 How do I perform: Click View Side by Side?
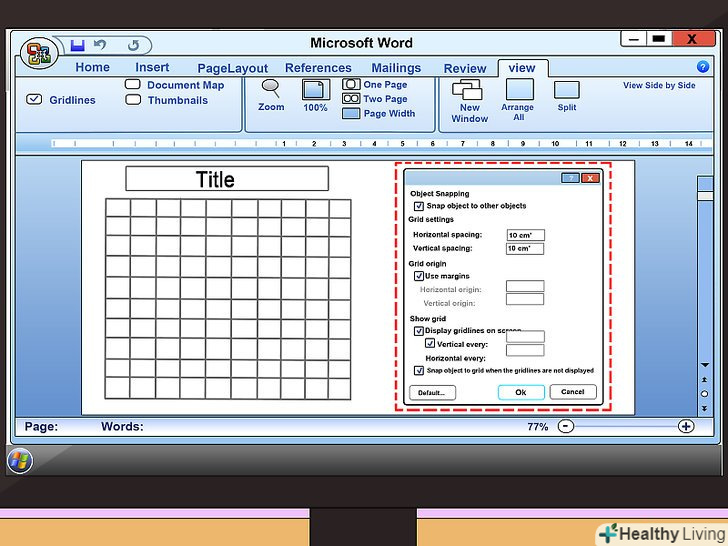659,85
